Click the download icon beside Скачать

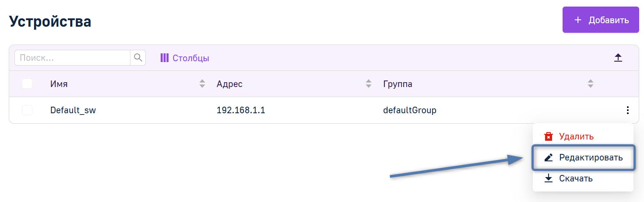pos(549,178)
